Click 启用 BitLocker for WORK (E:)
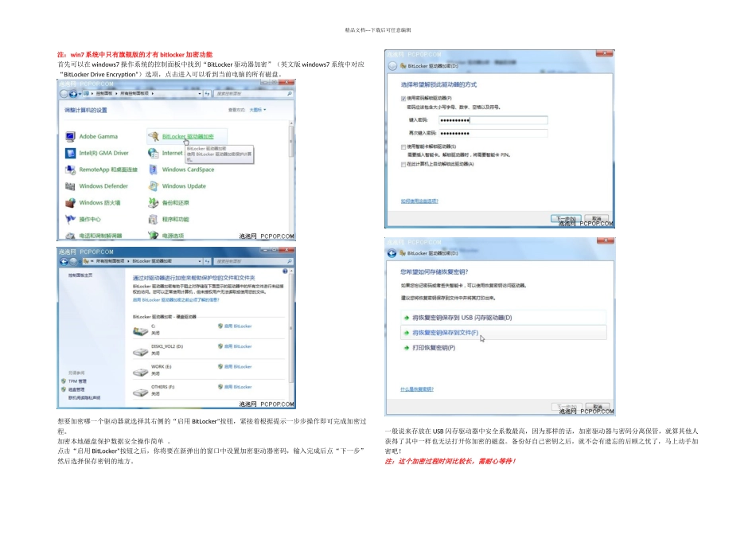This screenshot has height=535, width=756. (238, 367)
